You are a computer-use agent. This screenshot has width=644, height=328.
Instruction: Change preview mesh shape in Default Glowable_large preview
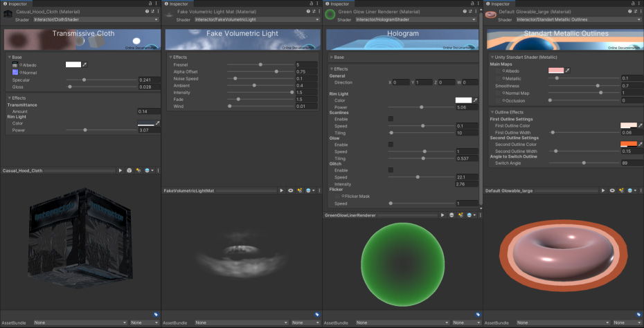612,190
